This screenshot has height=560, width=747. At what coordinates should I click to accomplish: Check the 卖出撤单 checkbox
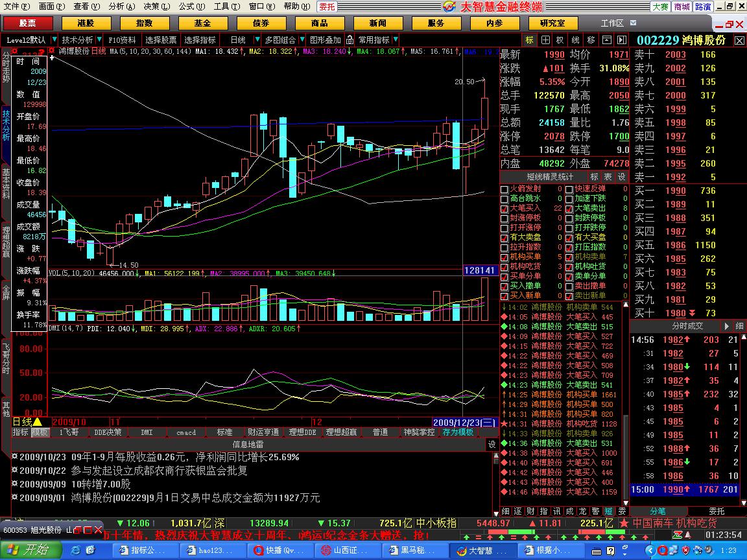(x=569, y=286)
